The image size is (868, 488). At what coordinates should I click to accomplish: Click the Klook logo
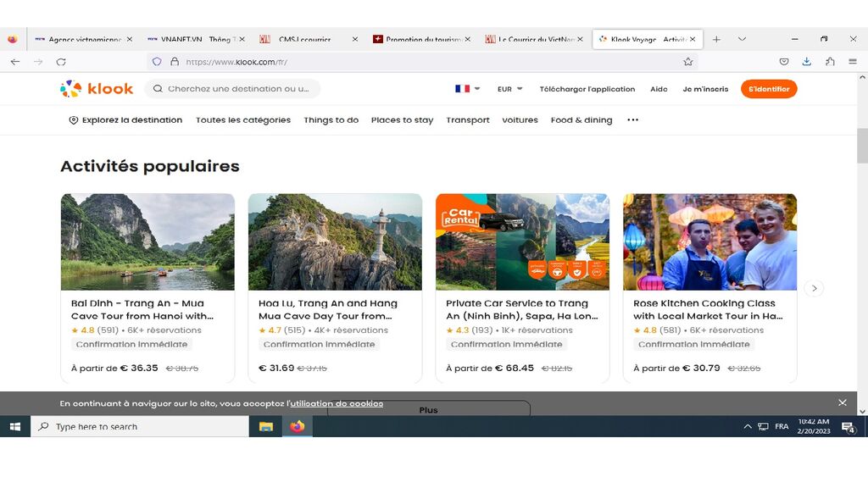[97, 89]
